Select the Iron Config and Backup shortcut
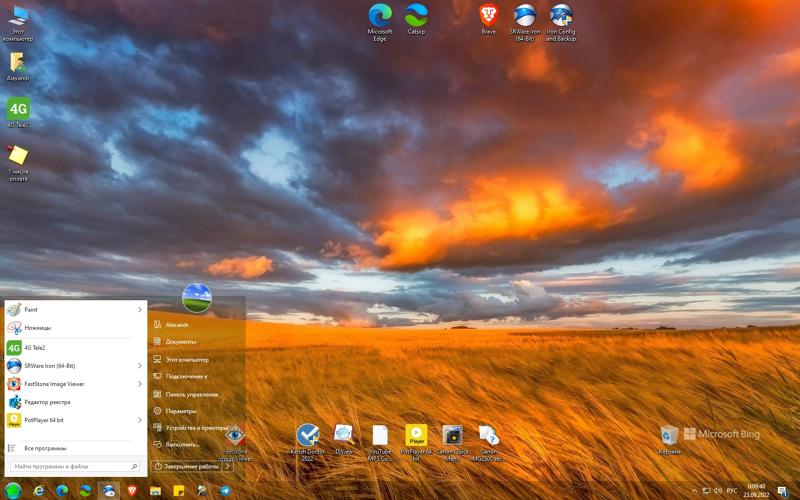Viewport: 800px width, 500px height. (x=561, y=22)
